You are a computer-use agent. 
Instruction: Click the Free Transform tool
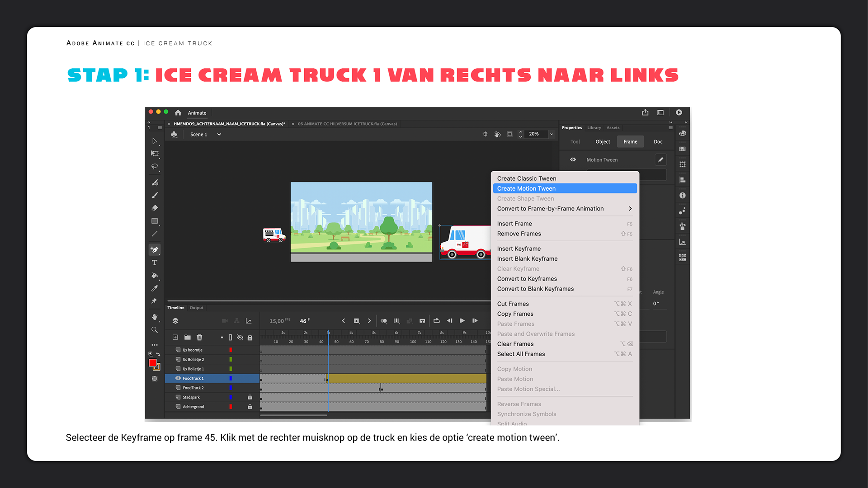(x=155, y=154)
